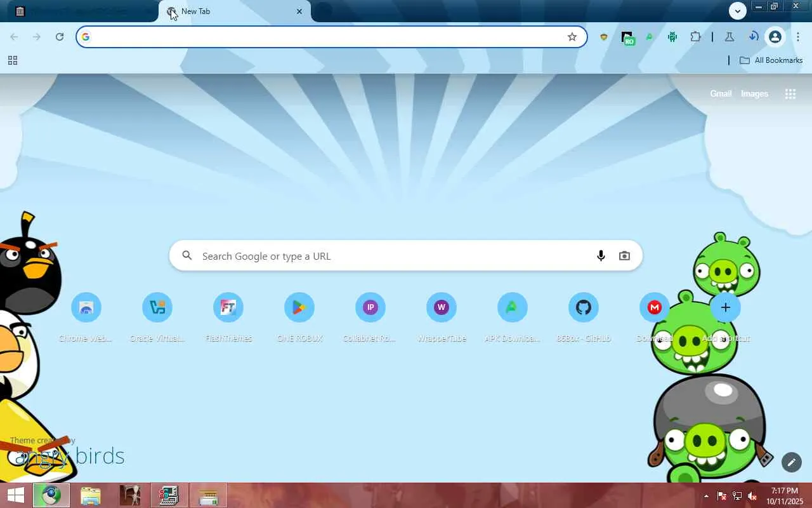Image resolution: width=812 pixels, height=508 pixels.
Task: Bookmark this page with the star icon
Action: [x=572, y=37]
